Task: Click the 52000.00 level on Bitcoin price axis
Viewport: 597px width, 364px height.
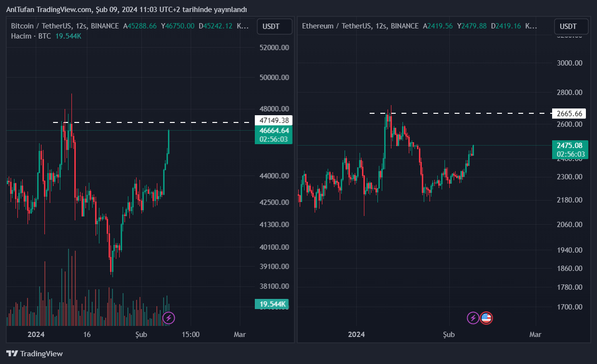Action: click(274, 48)
